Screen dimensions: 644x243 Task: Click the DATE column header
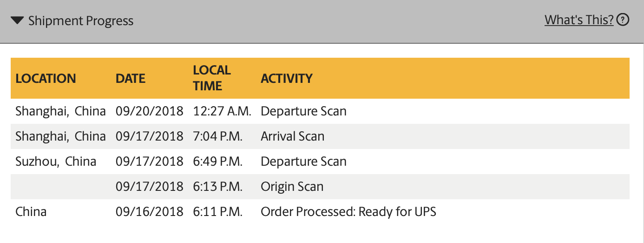pyautogui.click(x=131, y=78)
